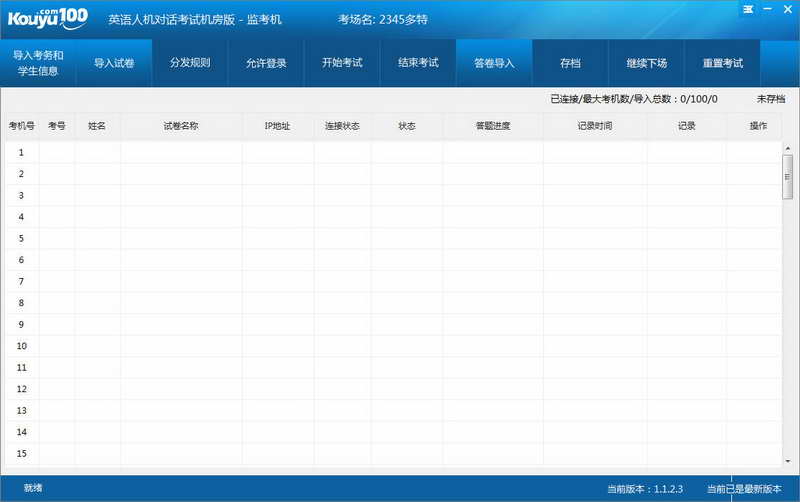Click the 考号 column header
The image size is (800, 502).
[x=57, y=126]
